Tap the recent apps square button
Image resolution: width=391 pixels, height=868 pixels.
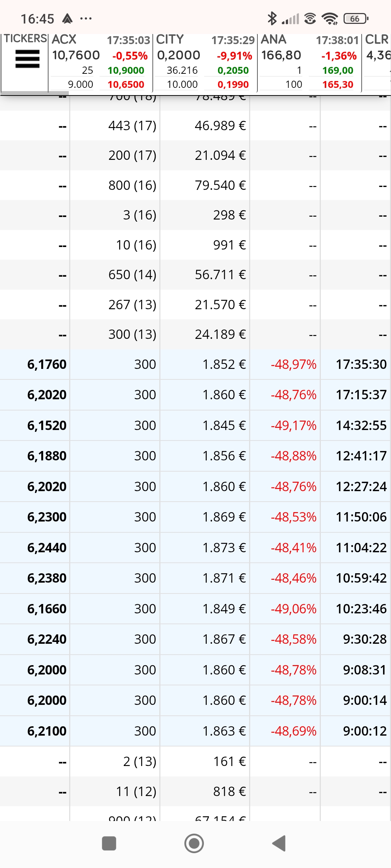[109, 843]
